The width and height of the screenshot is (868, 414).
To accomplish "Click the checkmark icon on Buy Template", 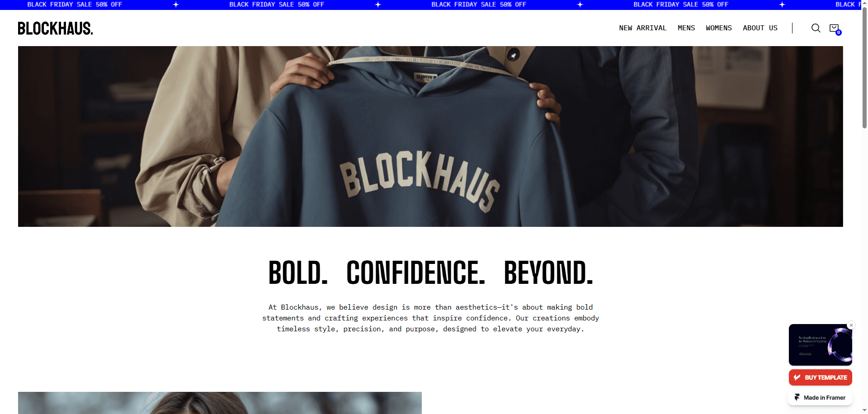I will click(797, 377).
